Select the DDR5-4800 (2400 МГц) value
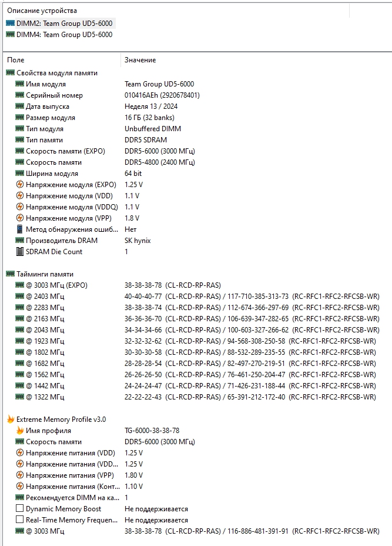The height and width of the screenshot is (546, 392). click(160, 162)
